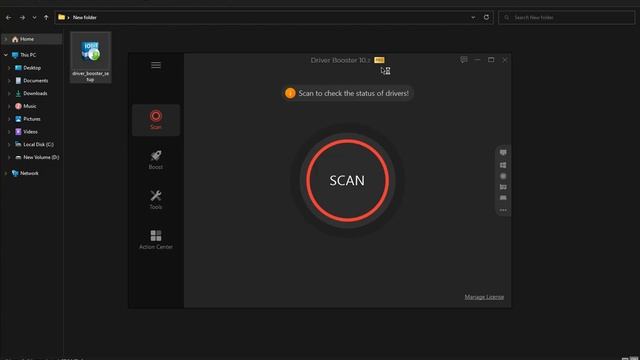This screenshot has height=360, width=640.
Task: Open New Volume (D:) in navigation pane
Action: tap(41, 157)
